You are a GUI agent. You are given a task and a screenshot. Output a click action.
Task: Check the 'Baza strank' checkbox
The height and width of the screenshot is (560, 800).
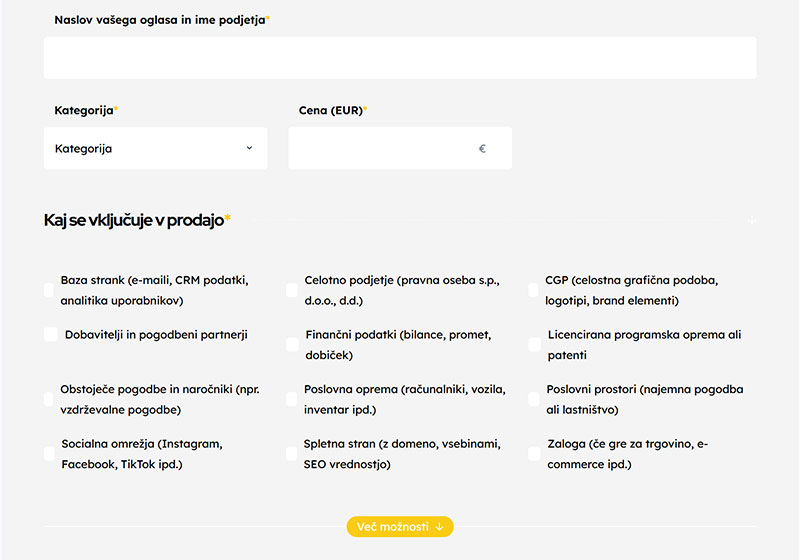[x=49, y=290]
